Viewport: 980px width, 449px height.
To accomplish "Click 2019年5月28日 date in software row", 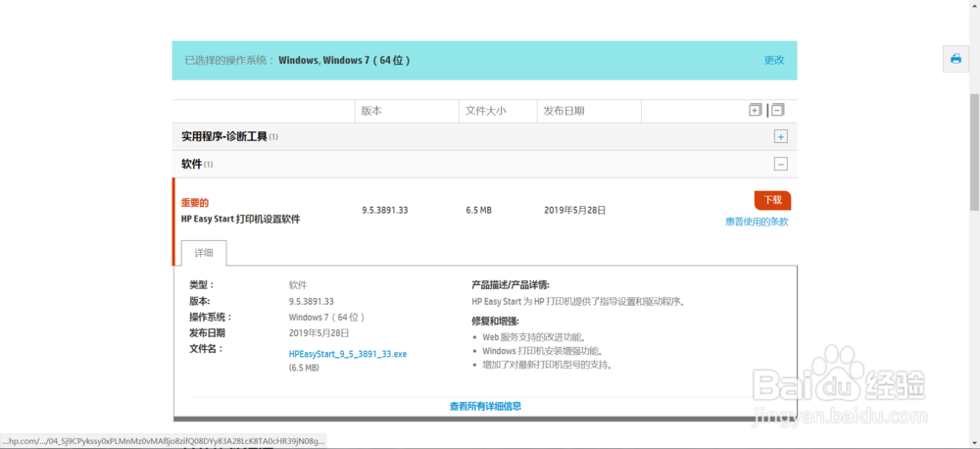I will point(575,211).
